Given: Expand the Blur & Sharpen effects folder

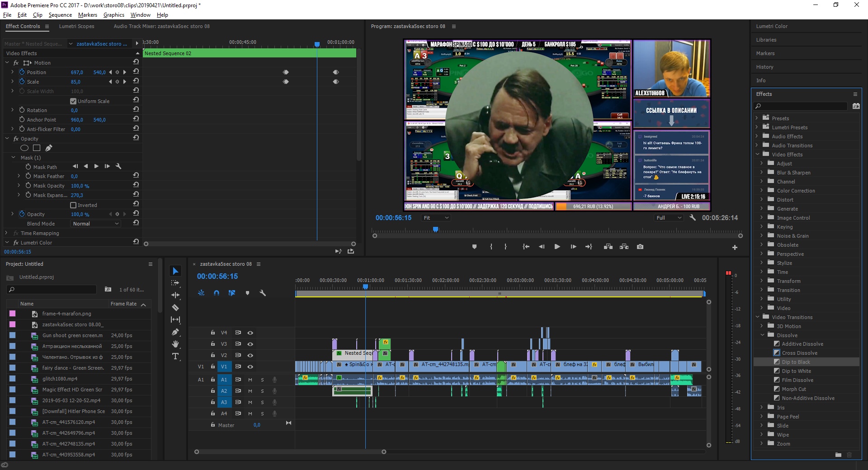Looking at the screenshot, I should pyautogui.click(x=761, y=173).
